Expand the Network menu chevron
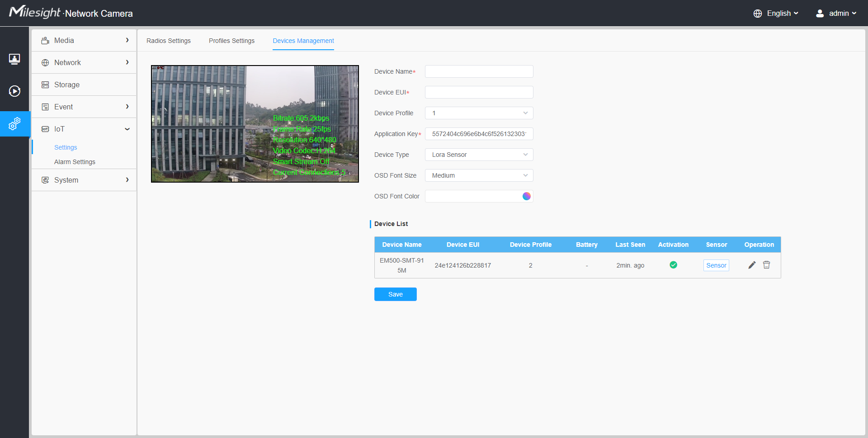 127,62
